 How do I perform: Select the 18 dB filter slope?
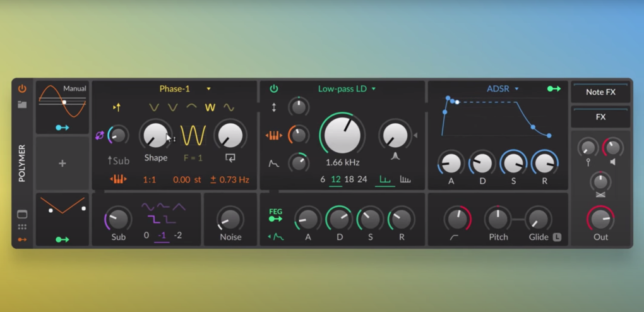coord(349,179)
